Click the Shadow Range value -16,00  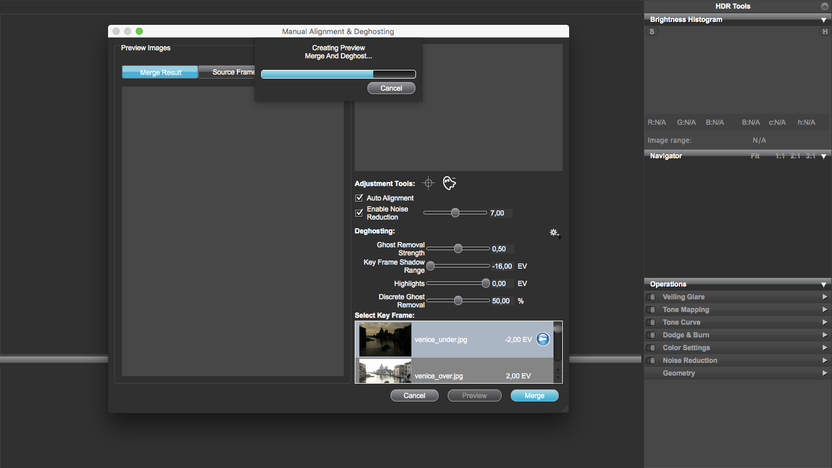[502, 266]
